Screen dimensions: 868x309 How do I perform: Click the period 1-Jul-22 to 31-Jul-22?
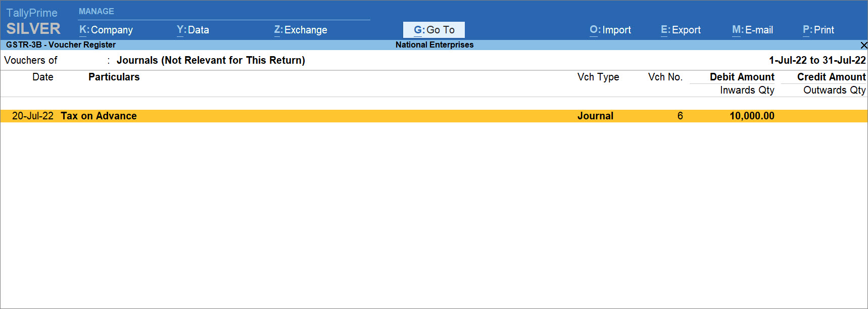[x=817, y=60]
